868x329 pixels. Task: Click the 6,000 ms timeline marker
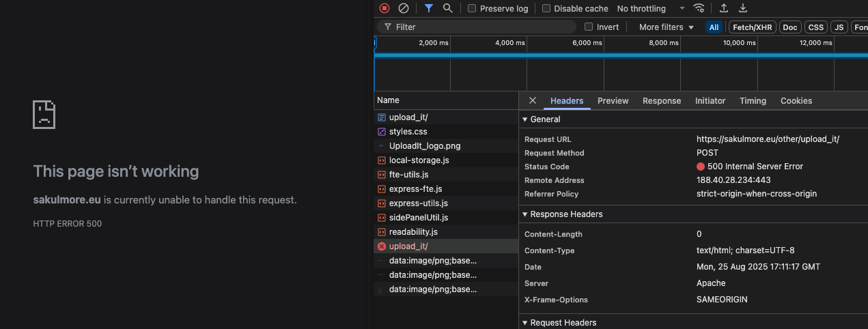587,43
